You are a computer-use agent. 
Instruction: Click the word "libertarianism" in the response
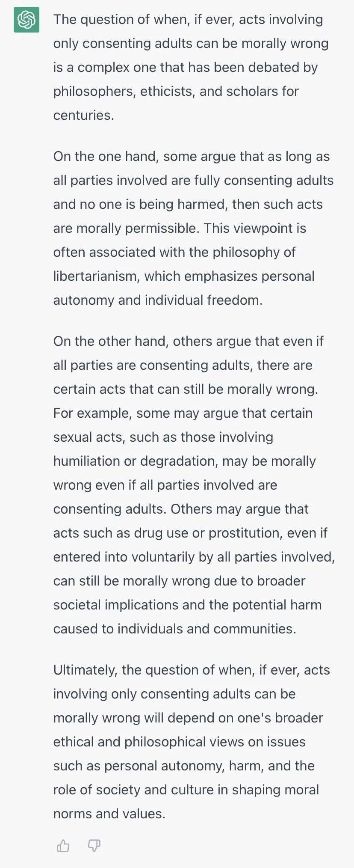[96, 276]
